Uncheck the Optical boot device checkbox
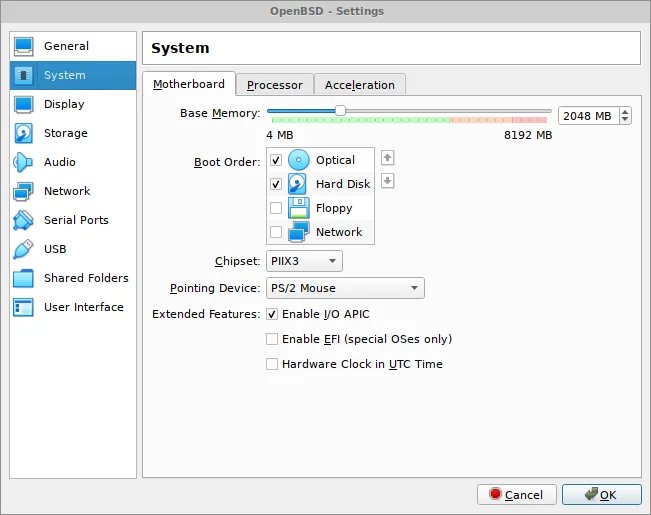 pos(276,160)
